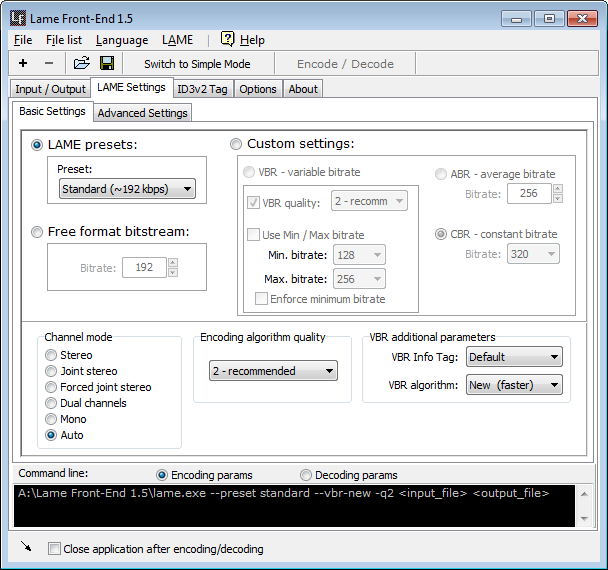608x570 pixels.
Task: Decrease ABR bitrate with down spinner
Action: (558, 198)
